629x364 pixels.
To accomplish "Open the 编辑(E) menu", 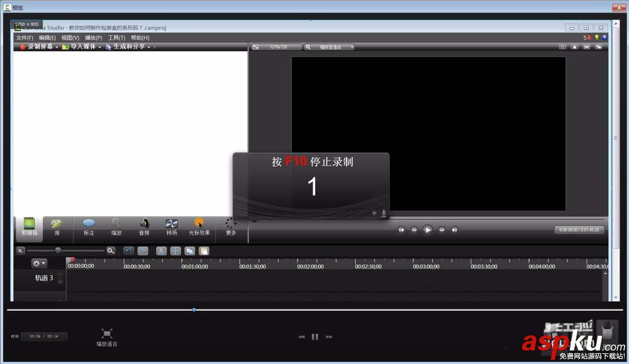I will pos(47,38).
